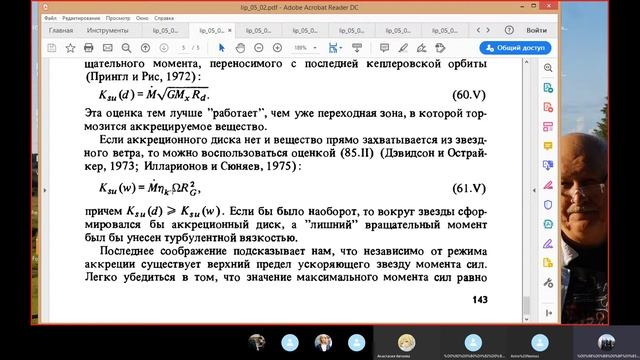Click the Print icon
This screenshot has height=360, width=640.
pyautogui.click(x=89, y=48)
